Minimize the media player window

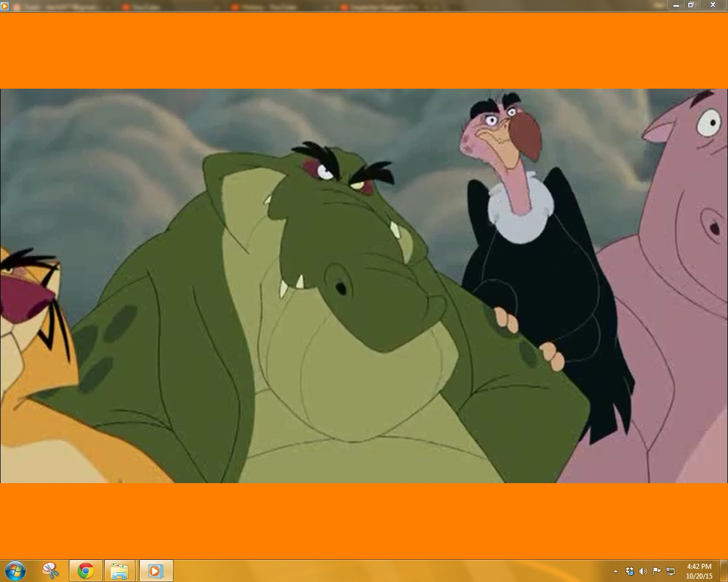point(676,5)
